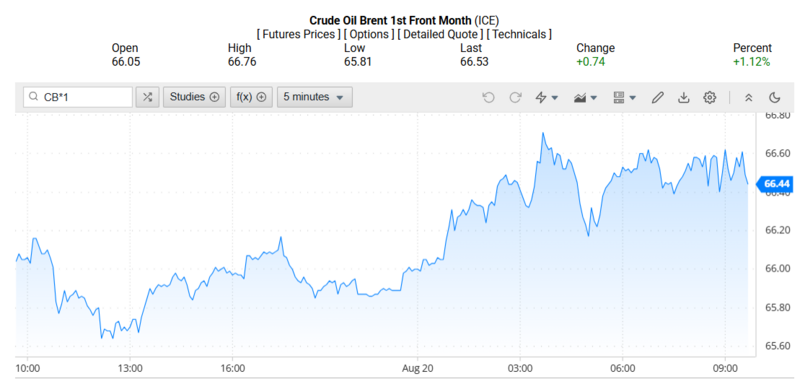Screen dimensions: 800x379
Task: Open the Futures Prices link
Action: coord(298,34)
